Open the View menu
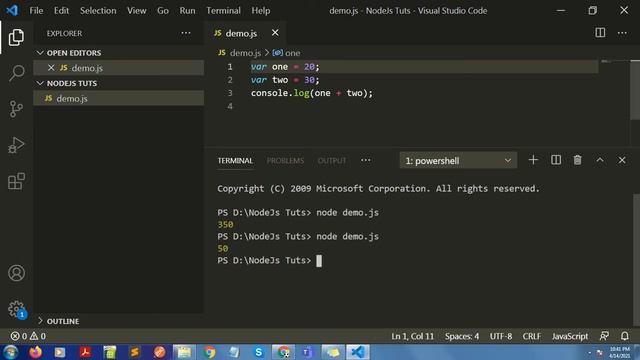 [136, 11]
